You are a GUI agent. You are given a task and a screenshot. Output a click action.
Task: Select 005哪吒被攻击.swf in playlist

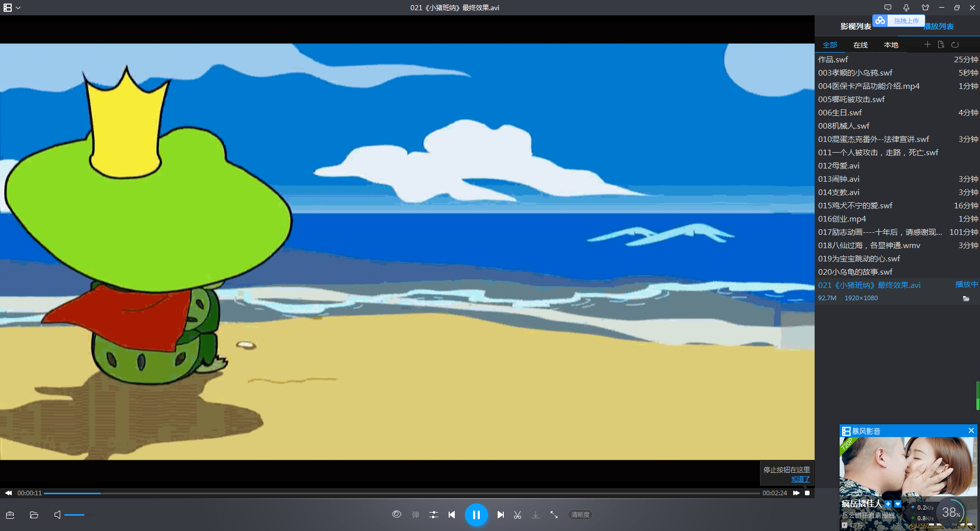(897, 100)
